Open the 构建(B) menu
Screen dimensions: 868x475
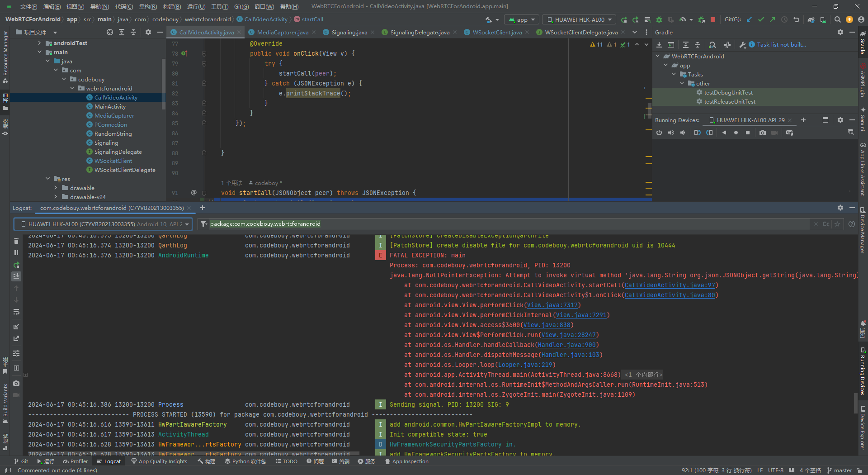coord(172,6)
